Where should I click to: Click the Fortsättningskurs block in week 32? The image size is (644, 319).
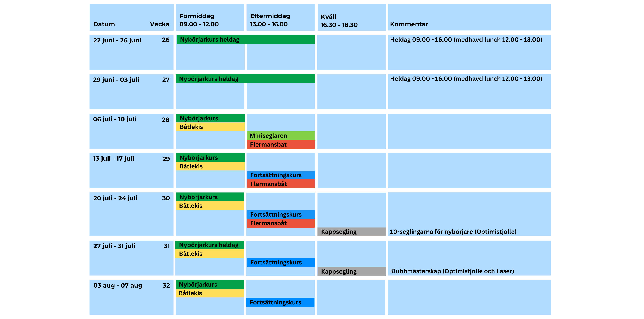tap(280, 302)
